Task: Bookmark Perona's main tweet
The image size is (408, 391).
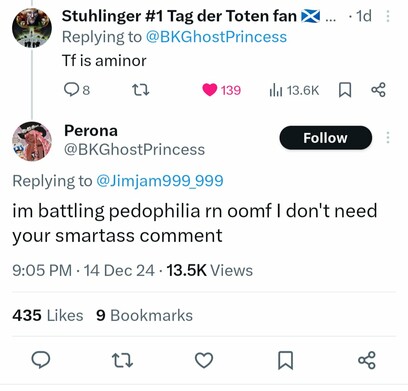Action: 286,360
